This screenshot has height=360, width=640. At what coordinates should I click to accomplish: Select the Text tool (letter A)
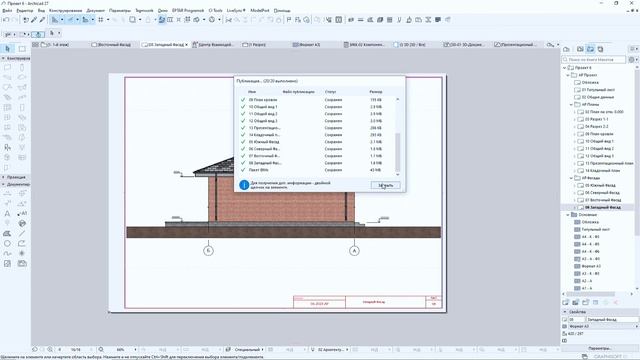tap(7, 213)
